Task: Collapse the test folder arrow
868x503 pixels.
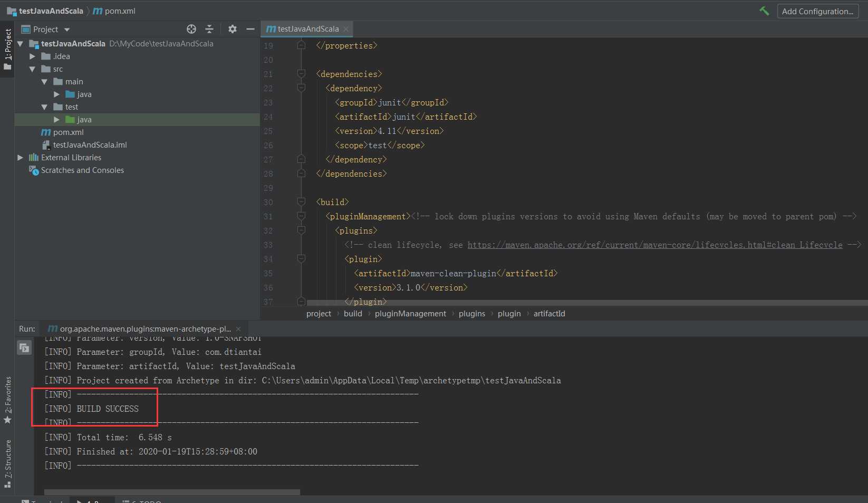Action: point(44,107)
